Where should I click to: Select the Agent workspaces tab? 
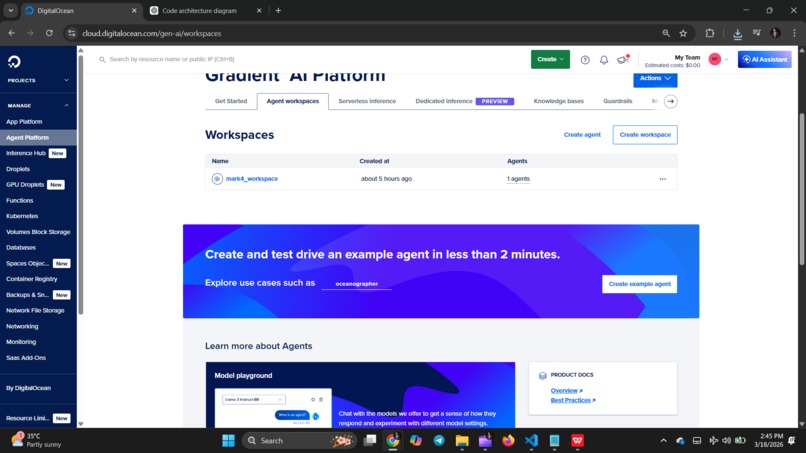[292, 101]
